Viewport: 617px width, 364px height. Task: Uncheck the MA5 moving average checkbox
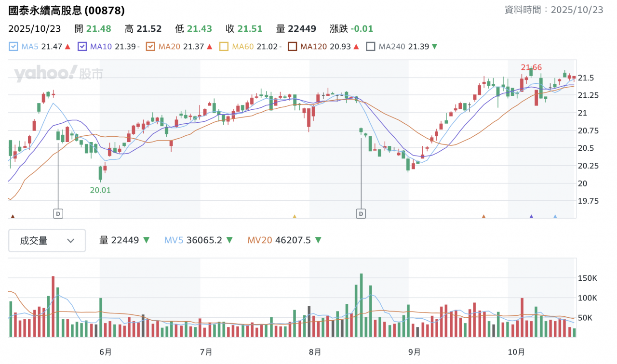(13, 47)
